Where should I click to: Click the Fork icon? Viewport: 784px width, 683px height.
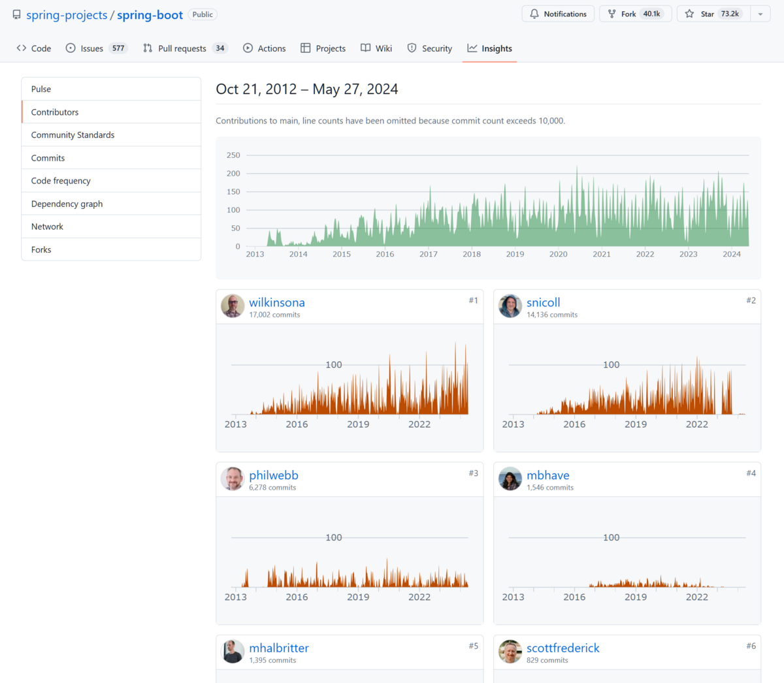(612, 14)
